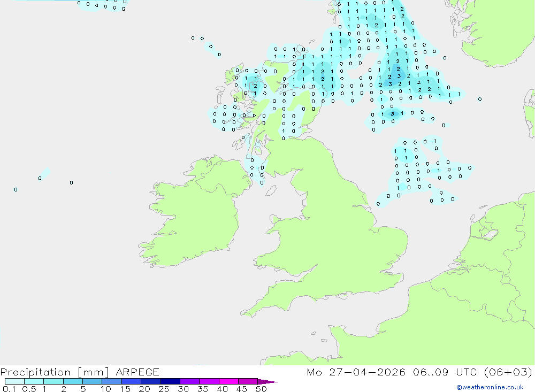
Task: Click the '50' legend scale label
Action: click(x=261, y=389)
